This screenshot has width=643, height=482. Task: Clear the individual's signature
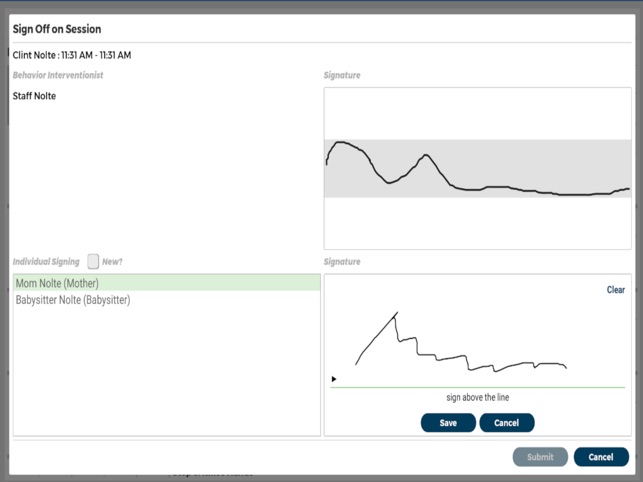[616, 290]
